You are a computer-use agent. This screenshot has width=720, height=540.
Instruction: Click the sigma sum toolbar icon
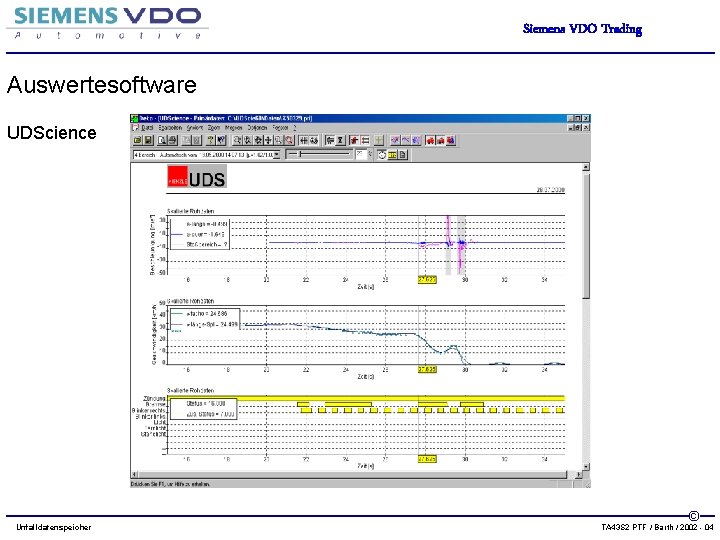(340, 140)
